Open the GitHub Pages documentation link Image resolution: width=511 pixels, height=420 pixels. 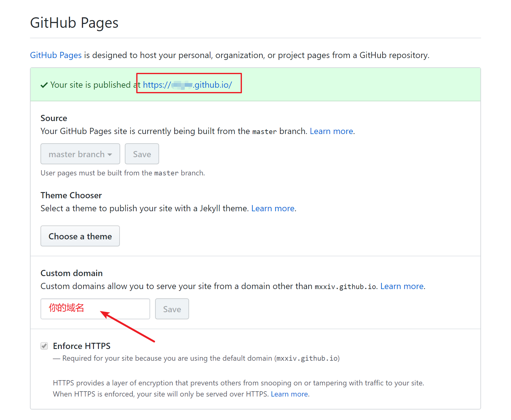56,55
